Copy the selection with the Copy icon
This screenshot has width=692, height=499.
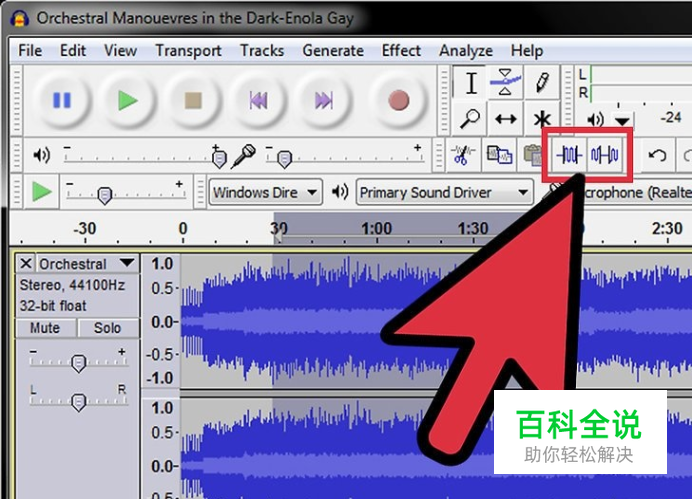pyautogui.click(x=499, y=155)
